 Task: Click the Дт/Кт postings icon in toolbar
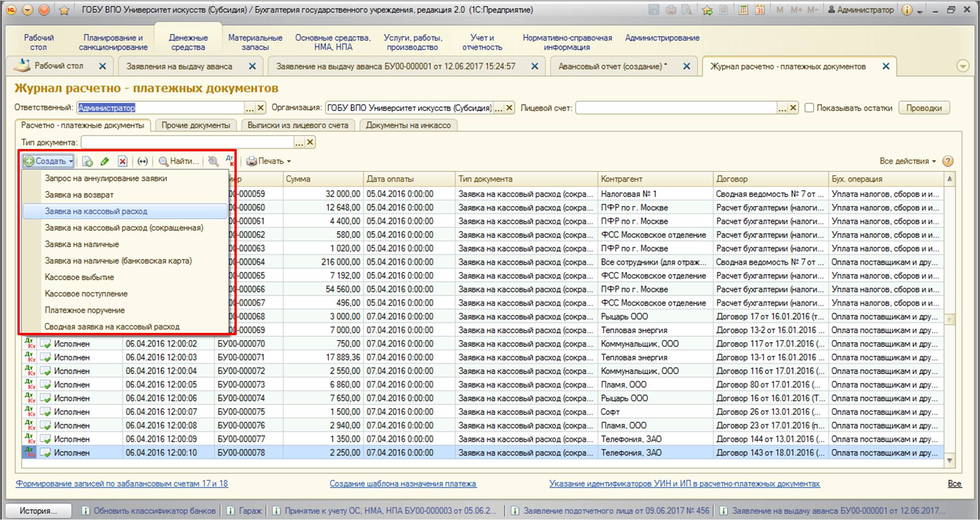[x=230, y=161]
